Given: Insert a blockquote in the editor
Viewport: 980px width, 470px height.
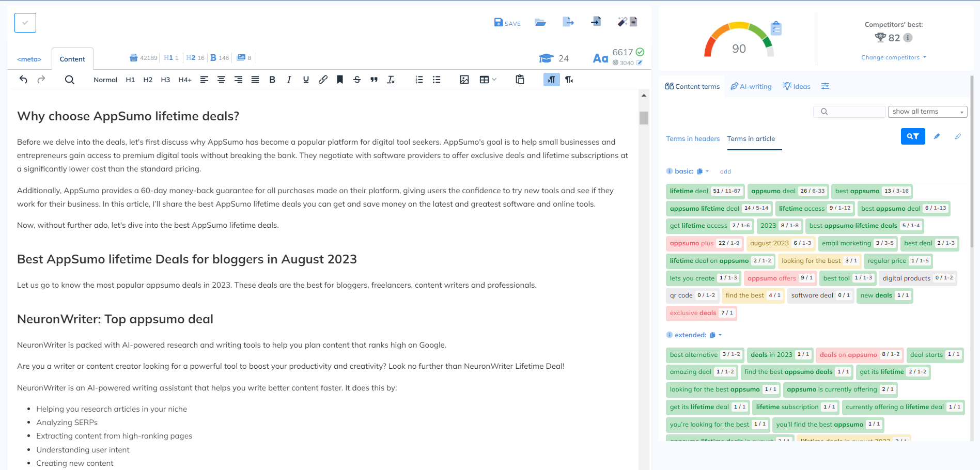Looking at the screenshot, I should tap(374, 80).
